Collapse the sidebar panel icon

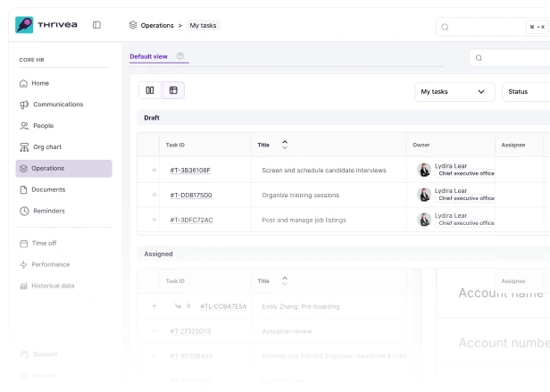point(96,25)
